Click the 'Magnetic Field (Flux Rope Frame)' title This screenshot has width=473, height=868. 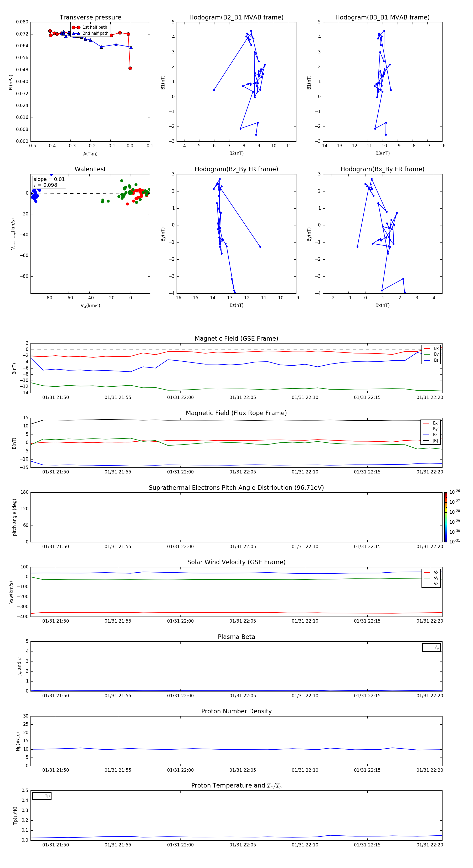[x=236, y=413]
